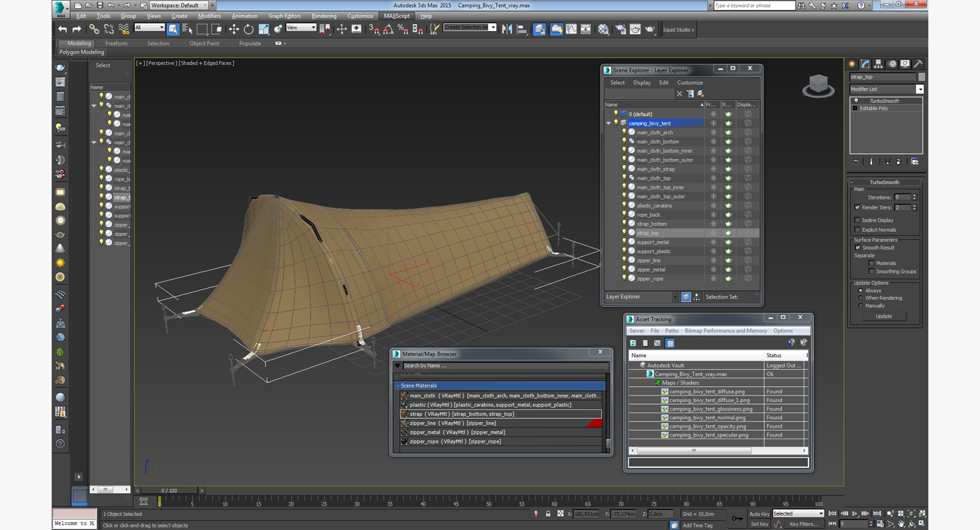Select Manually update radio option

click(x=861, y=305)
